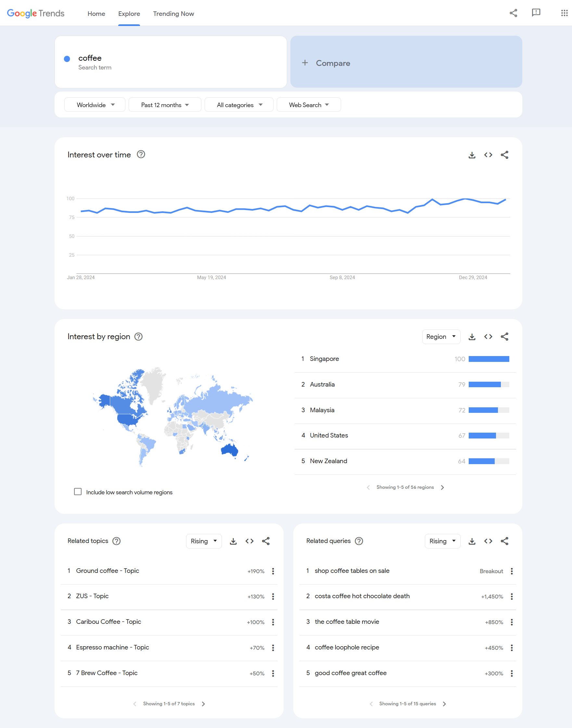The height and width of the screenshot is (728, 572).
Task: Open more options for Espresso machine topic
Action: click(x=273, y=648)
